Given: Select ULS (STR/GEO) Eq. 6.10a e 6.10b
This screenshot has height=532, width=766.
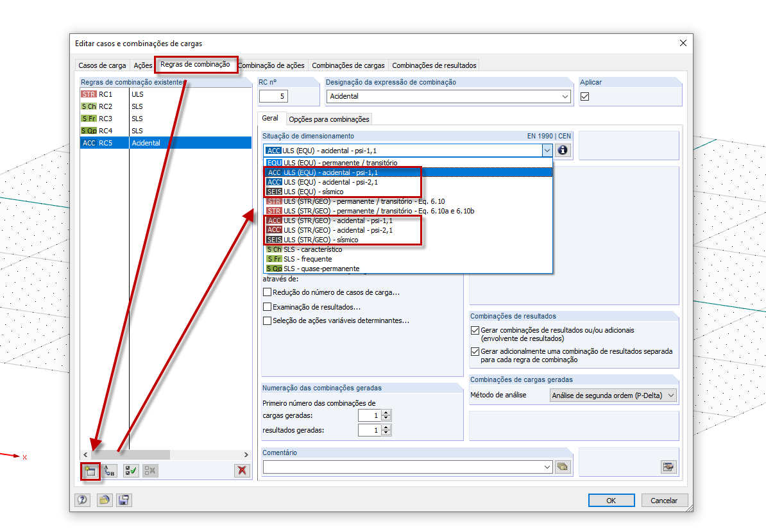Looking at the screenshot, I should pos(409,211).
